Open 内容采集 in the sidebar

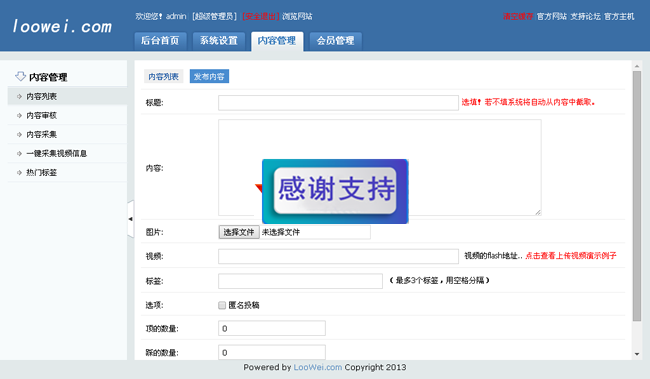[x=67, y=134]
